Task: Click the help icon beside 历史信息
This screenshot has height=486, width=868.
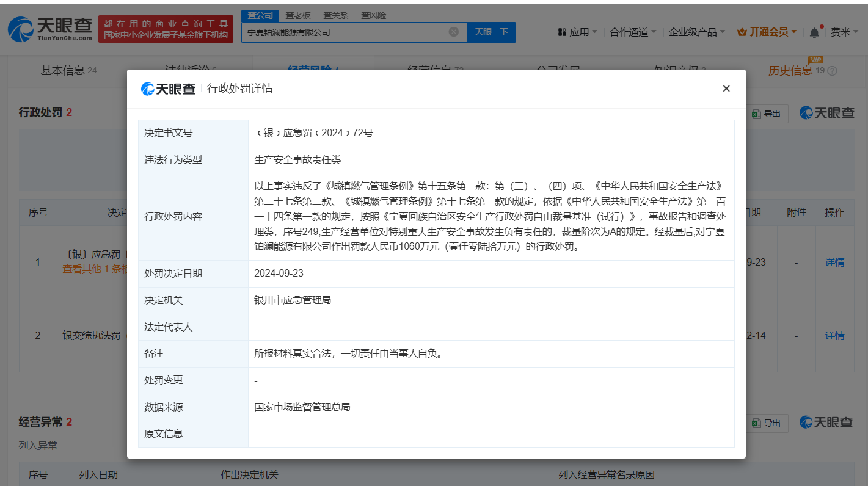Action: (832, 71)
